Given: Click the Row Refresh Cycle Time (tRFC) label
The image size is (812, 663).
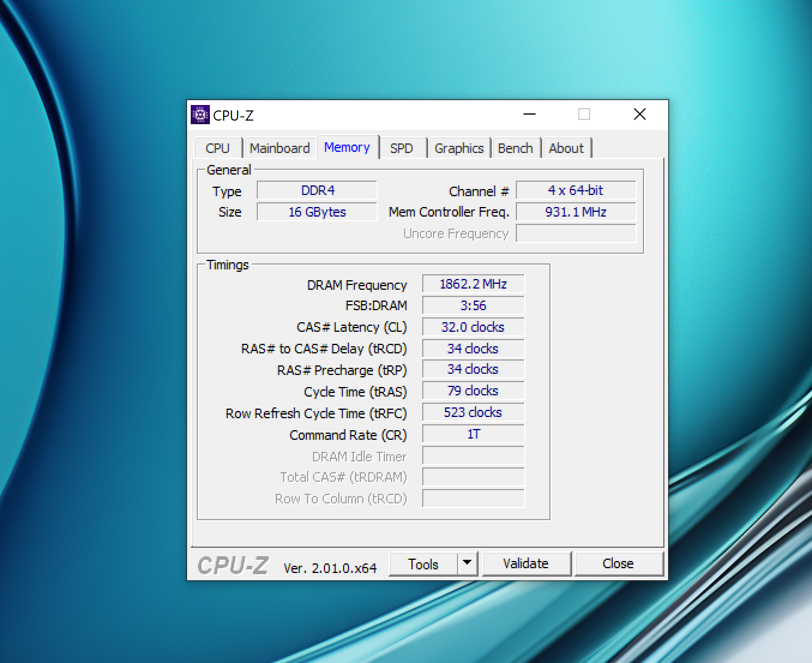Looking at the screenshot, I should [316, 413].
